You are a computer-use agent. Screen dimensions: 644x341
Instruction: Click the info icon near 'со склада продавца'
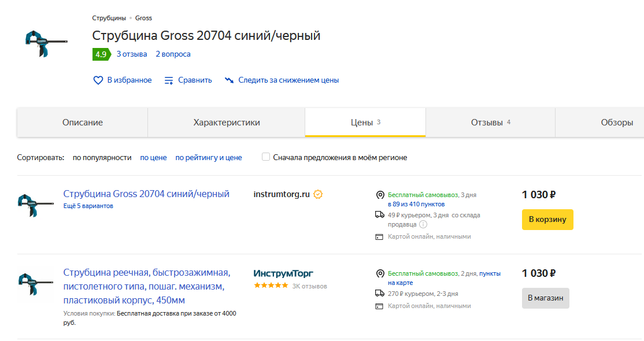click(423, 224)
